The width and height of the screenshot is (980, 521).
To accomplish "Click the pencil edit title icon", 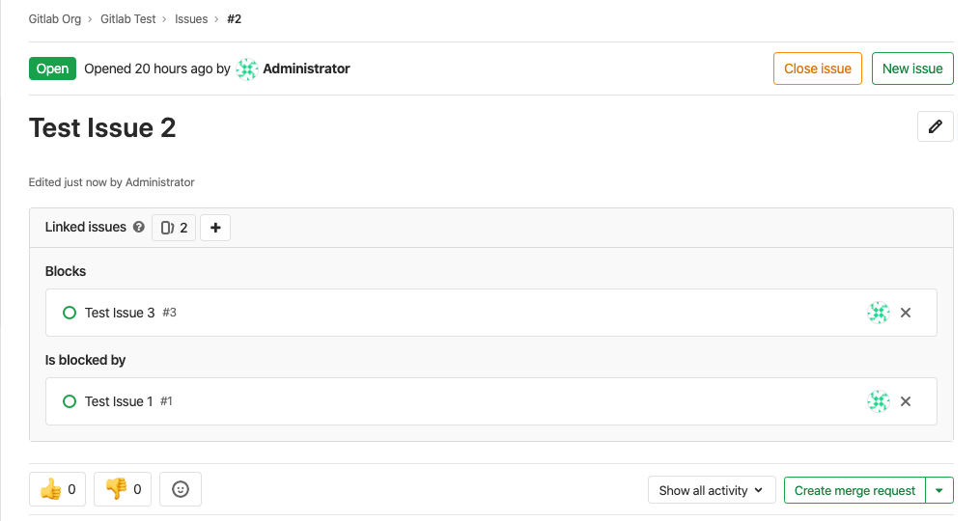I will pyautogui.click(x=935, y=126).
